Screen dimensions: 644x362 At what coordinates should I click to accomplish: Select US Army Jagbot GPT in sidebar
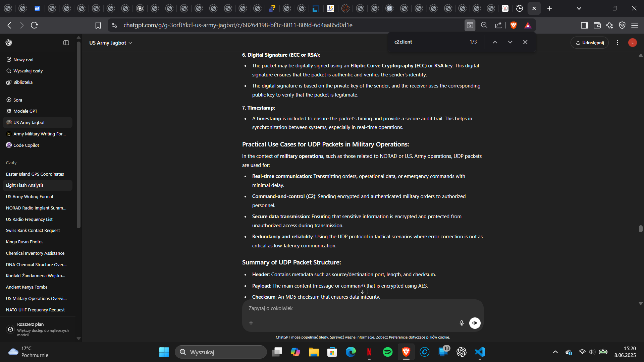(38, 122)
